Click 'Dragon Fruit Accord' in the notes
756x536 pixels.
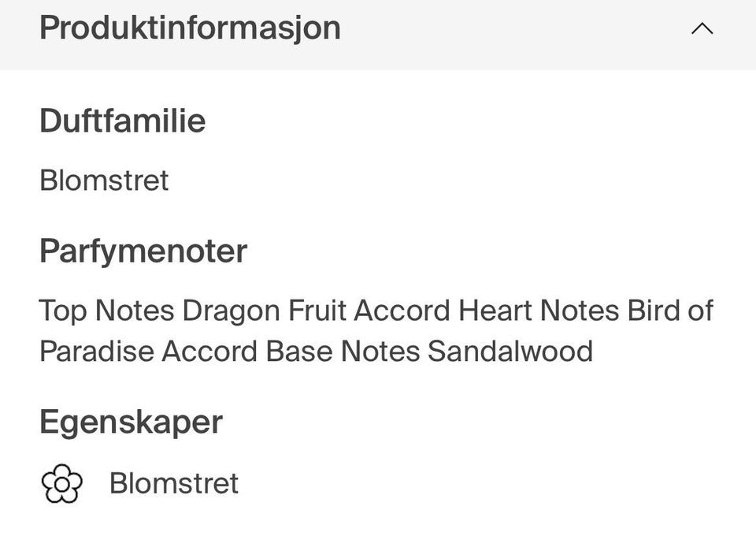[317, 311]
